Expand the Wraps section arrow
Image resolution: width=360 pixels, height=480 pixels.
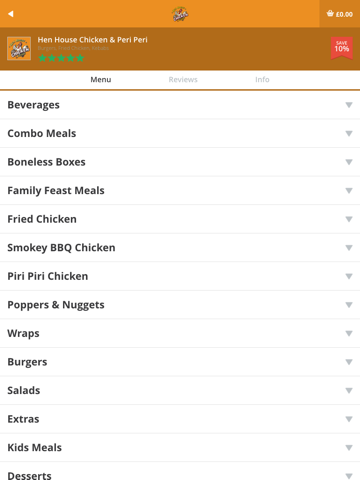pyautogui.click(x=349, y=333)
